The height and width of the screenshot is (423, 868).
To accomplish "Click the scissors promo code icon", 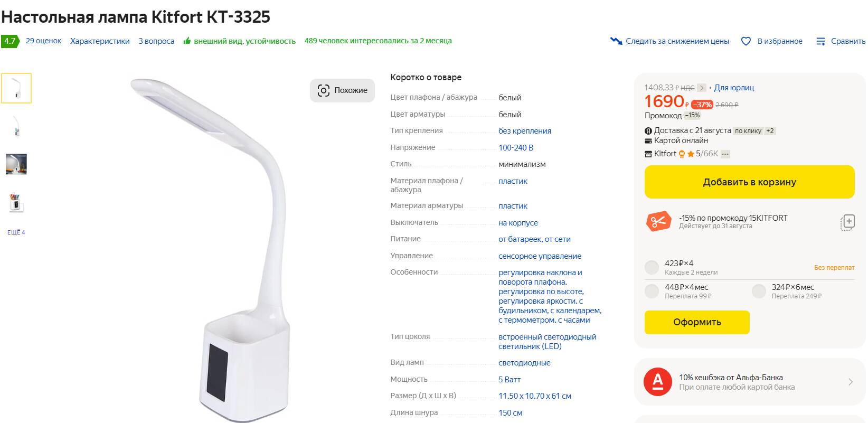I will coord(658,222).
